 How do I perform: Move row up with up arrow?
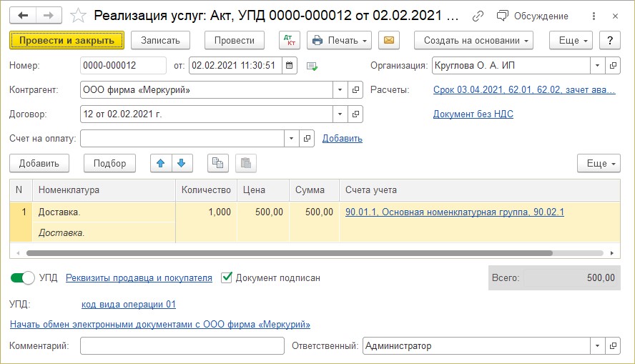click(160, 163)
